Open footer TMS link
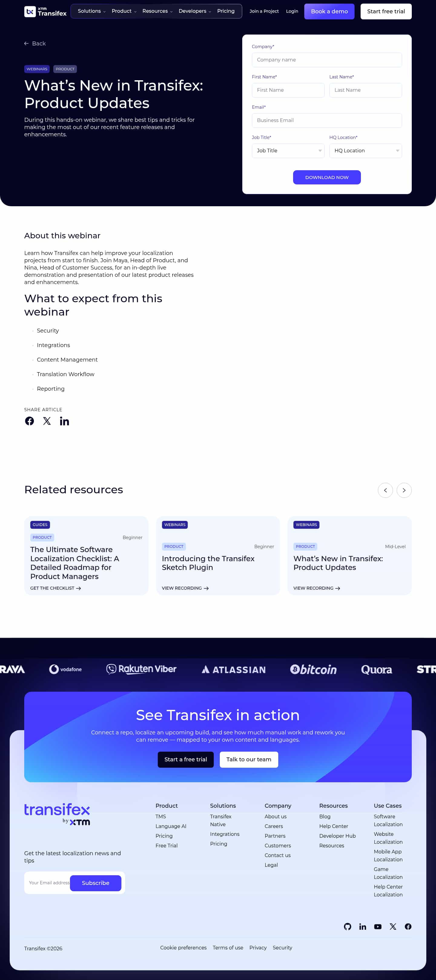 coord(160,816)
